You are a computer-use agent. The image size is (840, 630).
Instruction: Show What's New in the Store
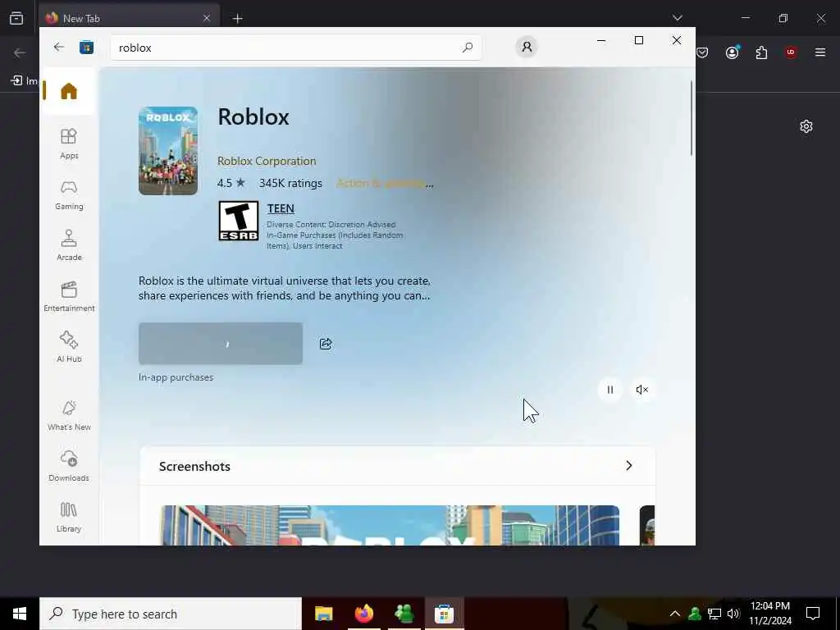point(69,415)
